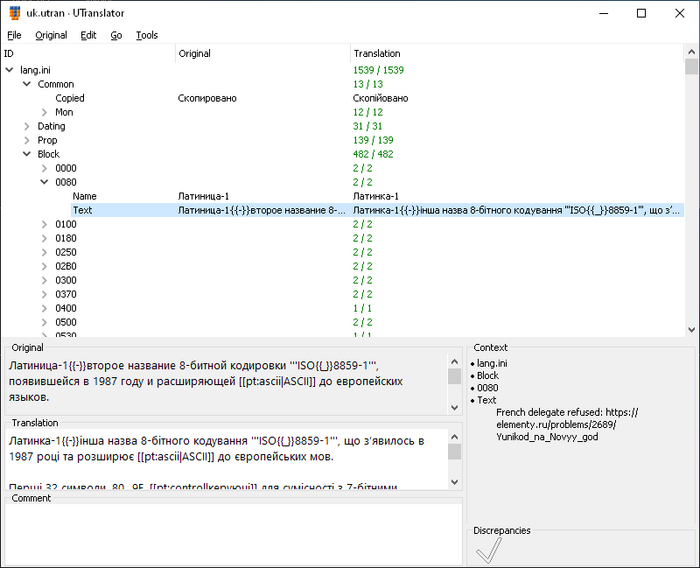This screenshot has height=568, width=700.
Task: Select the Copied tree row
Action: point(70,98)
